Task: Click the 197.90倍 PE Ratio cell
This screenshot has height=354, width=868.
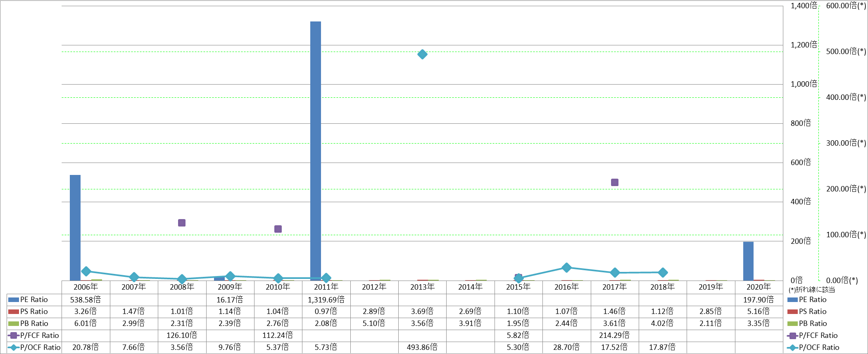Action: 759,300
